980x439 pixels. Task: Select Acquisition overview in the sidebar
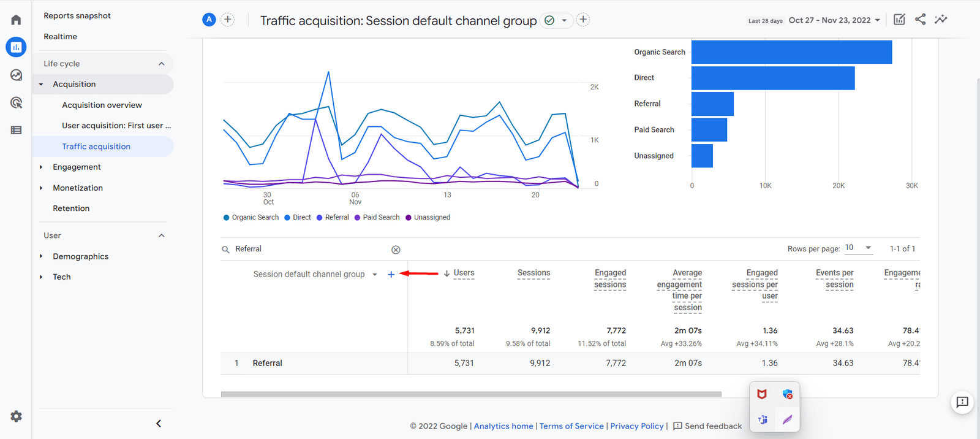[x=102, y=105]
